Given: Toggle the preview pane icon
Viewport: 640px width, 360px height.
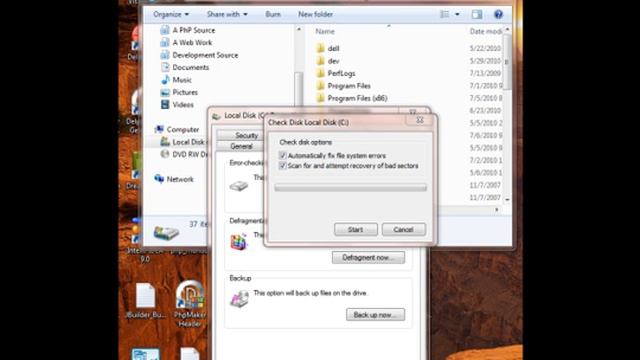Looking at the screenshot, I should click(x=476, y=14).
